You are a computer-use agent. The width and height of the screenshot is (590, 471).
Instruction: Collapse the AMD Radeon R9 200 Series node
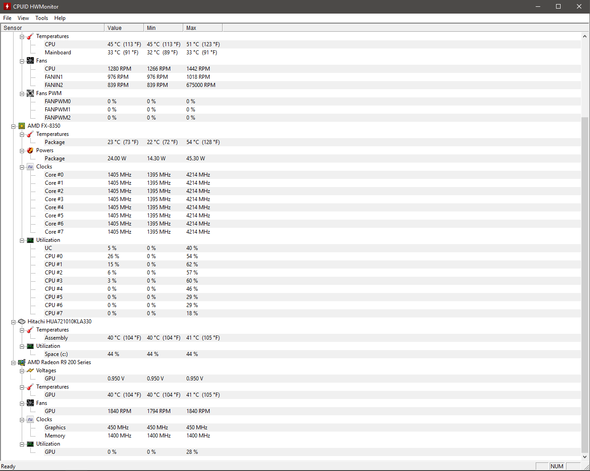click(13, 363)
